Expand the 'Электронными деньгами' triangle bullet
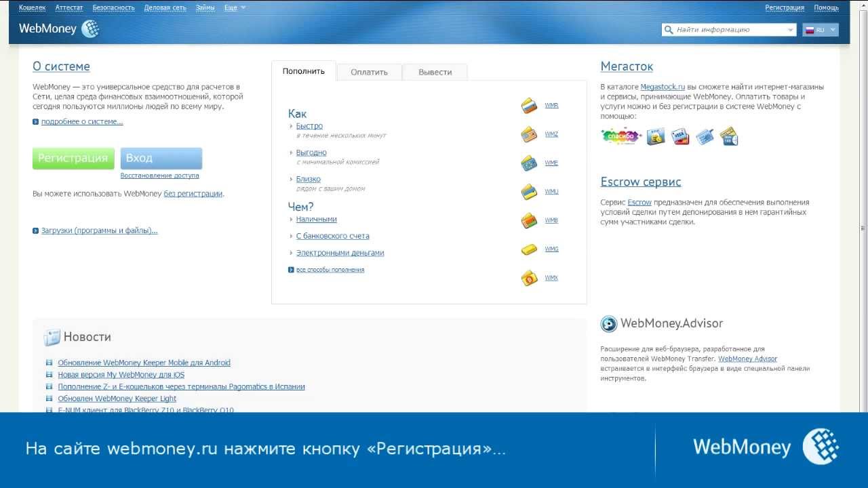Image resolution: width=868 pixels, height=488 pixels. [292, 253]
